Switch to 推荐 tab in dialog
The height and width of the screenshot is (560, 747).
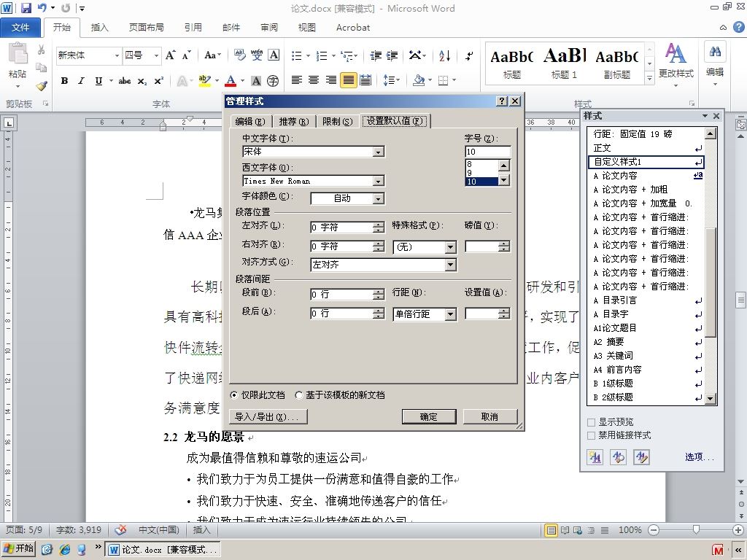pyautogui.click(x=293, y=122)
